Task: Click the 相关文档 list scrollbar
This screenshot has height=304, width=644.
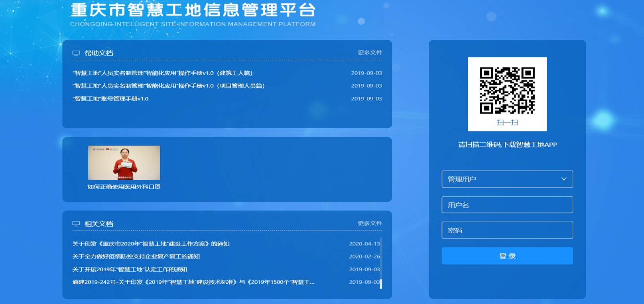Action: [x=381, y=263]
